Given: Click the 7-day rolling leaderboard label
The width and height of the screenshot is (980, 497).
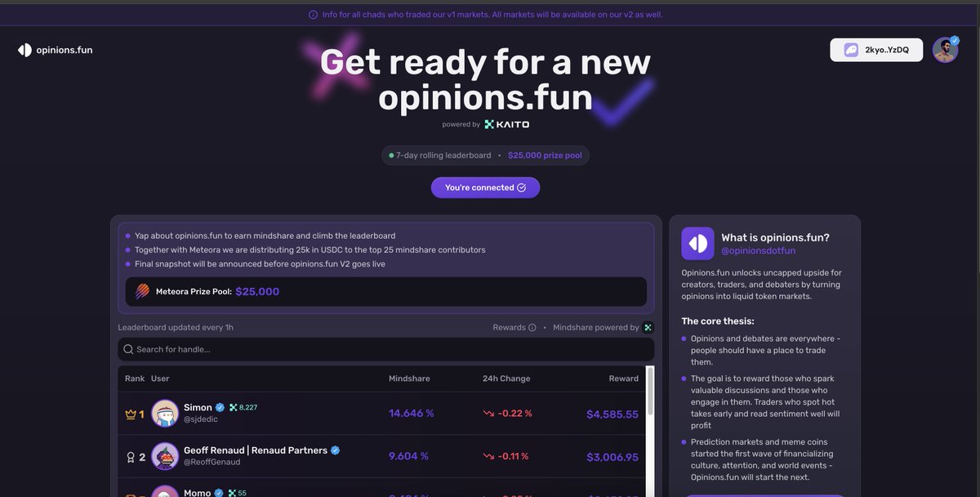Looking at the screenshot, I should (443, 155).
